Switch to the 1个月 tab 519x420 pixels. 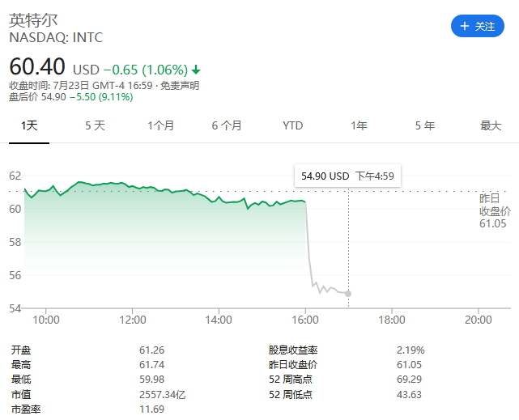pyautogui.click(x=161, y=125)
